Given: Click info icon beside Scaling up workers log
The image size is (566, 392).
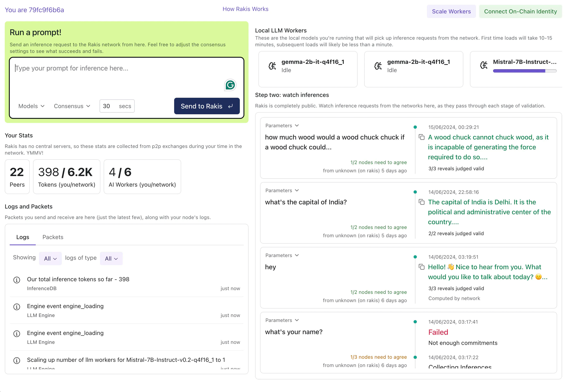Looking at the screenshot, I should (x=17, y=360).
